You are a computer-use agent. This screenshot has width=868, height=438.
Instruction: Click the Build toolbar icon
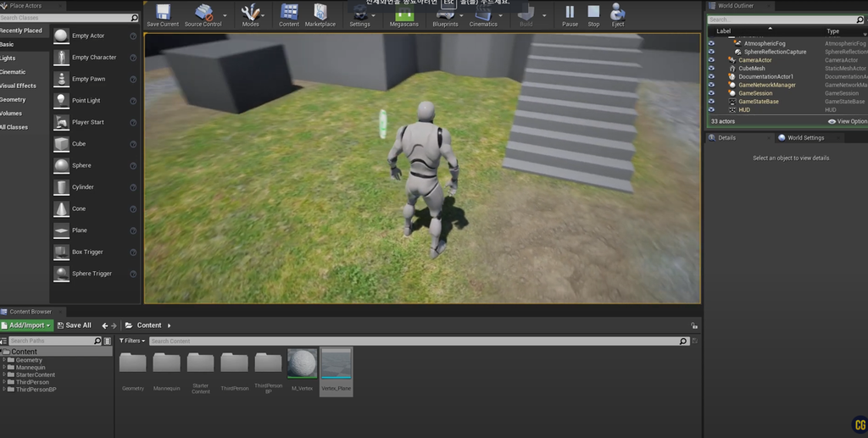coord(526,15)
